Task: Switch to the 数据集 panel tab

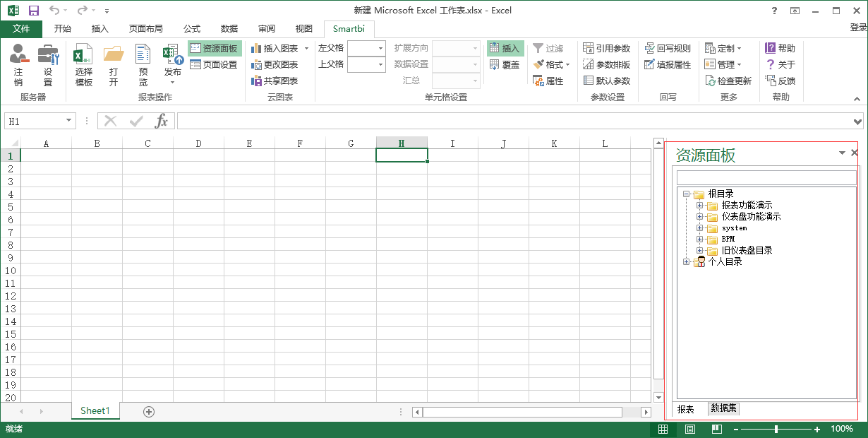Action: 724,408
